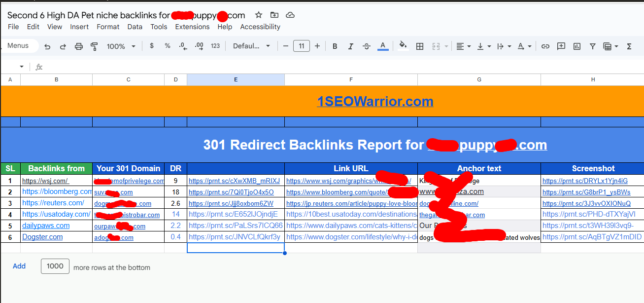
Task: Open the Dogster.com link
Action: point(42,237)
